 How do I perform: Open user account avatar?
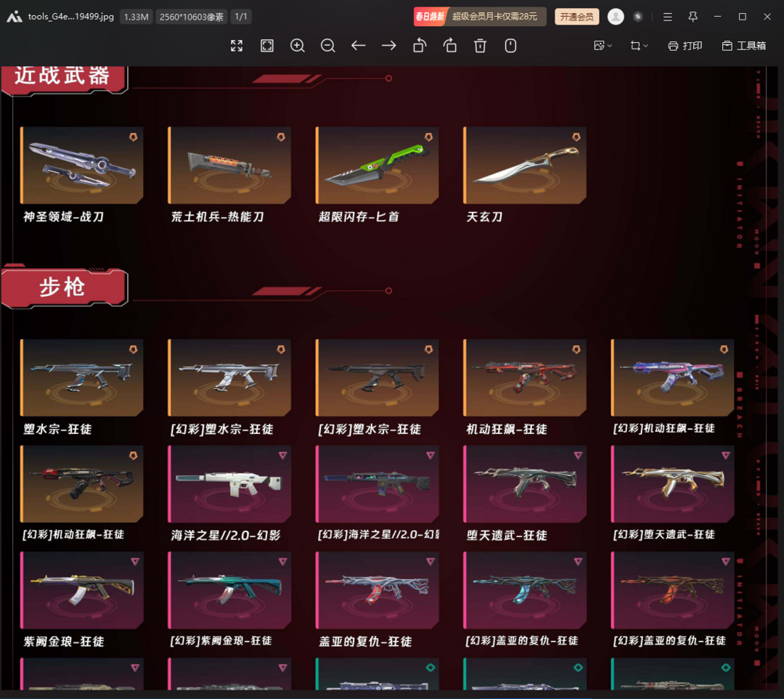click(616, 17)
